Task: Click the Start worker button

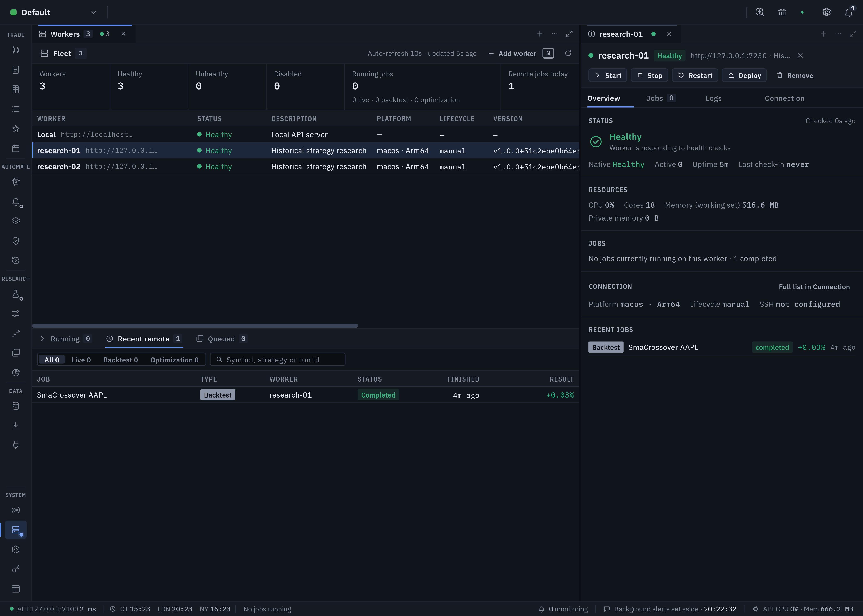Action: click(608, 76)
